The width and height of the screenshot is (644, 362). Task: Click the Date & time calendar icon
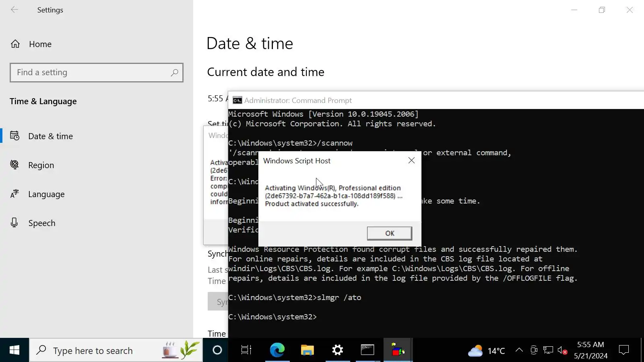(x=14, y=136)
